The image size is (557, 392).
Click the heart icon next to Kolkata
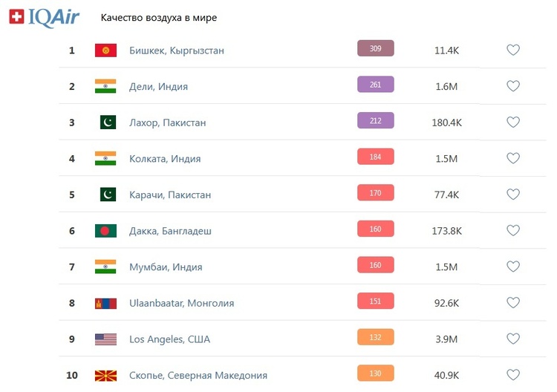513,158
